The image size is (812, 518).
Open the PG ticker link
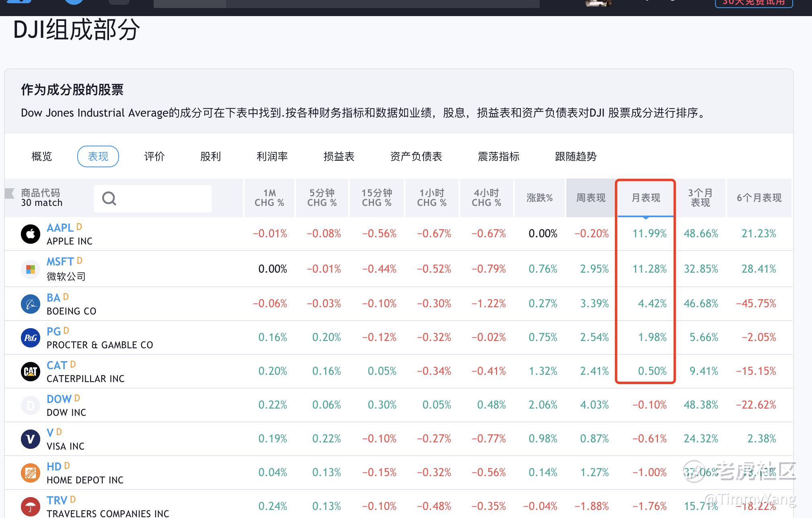pos(54,332)
